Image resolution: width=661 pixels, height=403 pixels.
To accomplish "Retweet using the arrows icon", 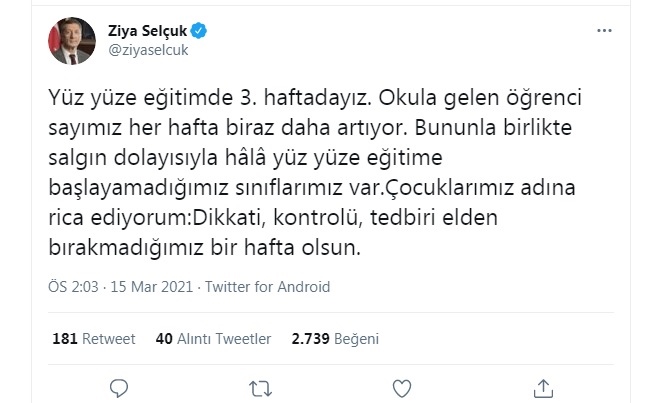I will click(x=260, y=387).
